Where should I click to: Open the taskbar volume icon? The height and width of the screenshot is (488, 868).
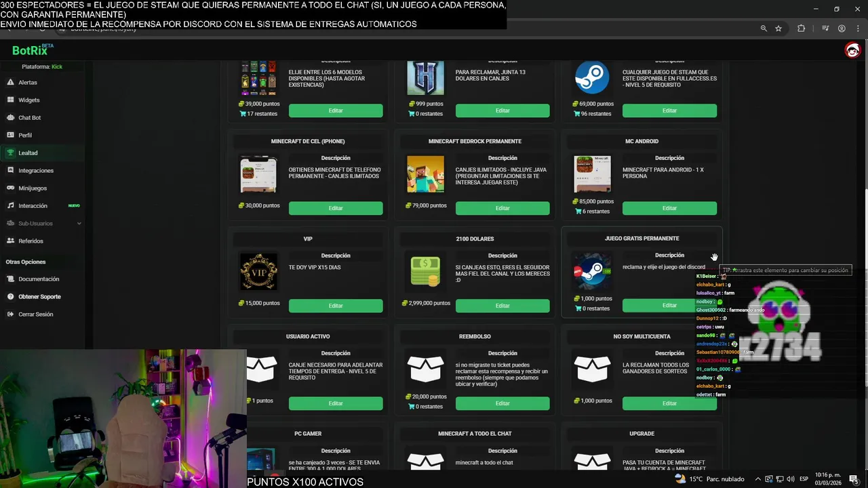(790, 479)
